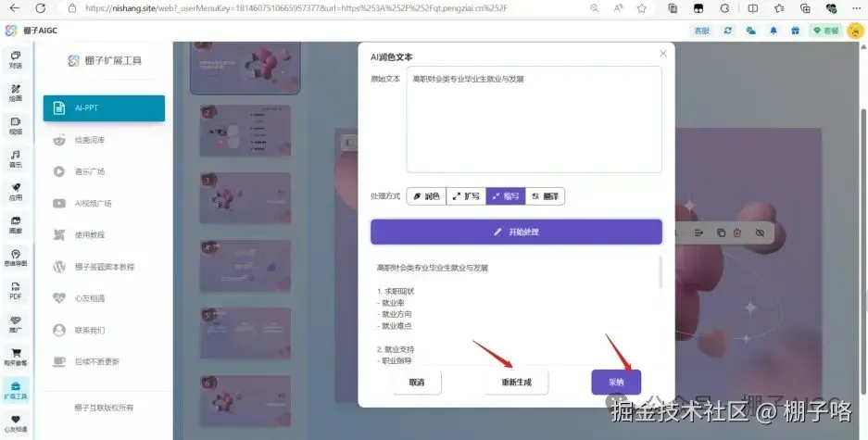Screen dimensions: 868x440
Task: Open AI视频广场 in extension tools list
Action: pos(104,203)
